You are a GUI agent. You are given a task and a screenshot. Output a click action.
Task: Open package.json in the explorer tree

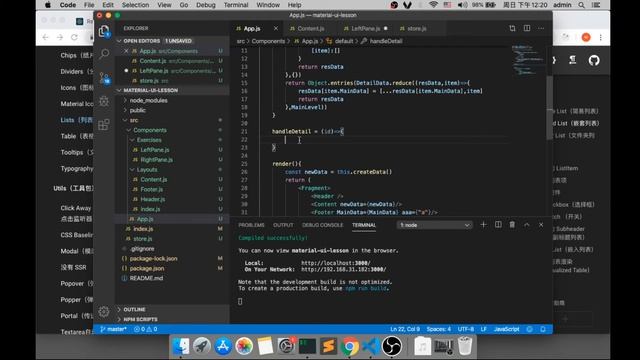click(x=147, y=268)
